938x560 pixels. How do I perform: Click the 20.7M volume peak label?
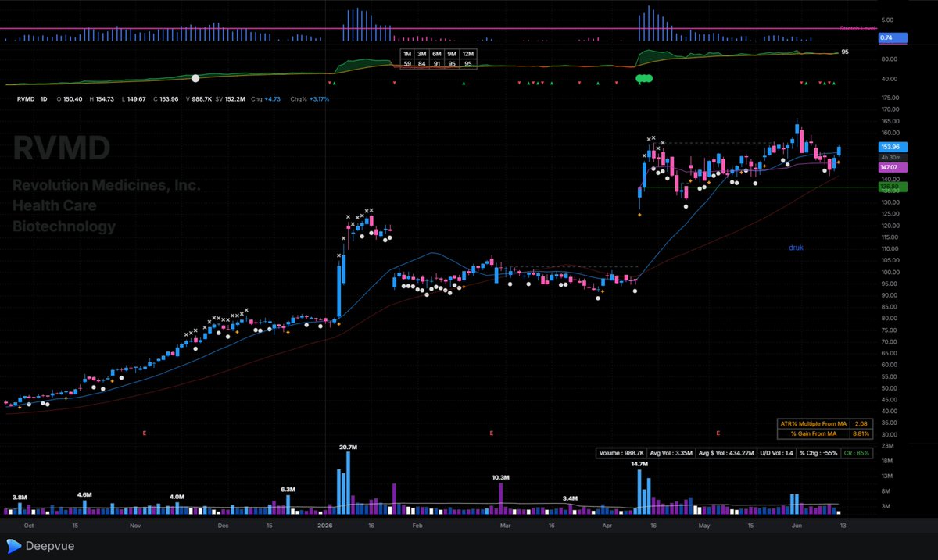click(x=348, y=448)
